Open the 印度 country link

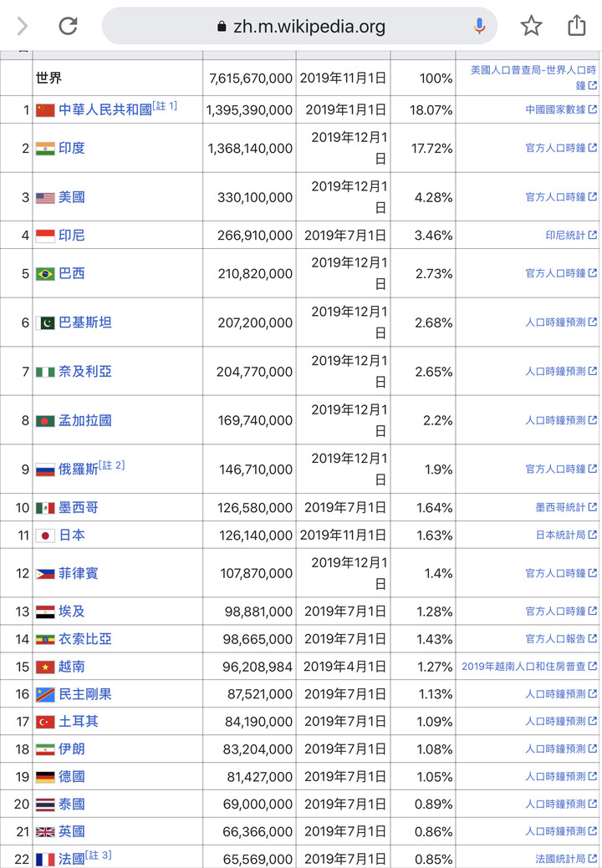pyautogui.click(x=72, y=149)
